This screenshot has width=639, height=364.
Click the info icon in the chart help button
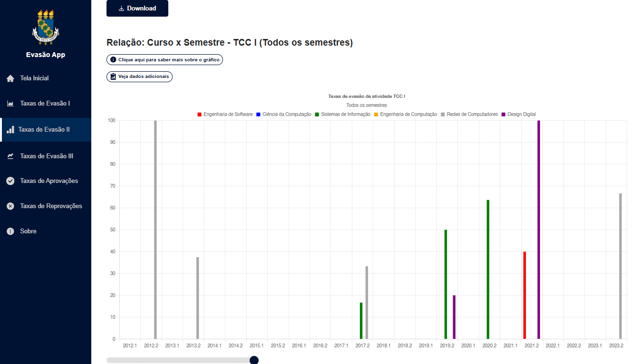pyautogui.click(x=113, y=60)
